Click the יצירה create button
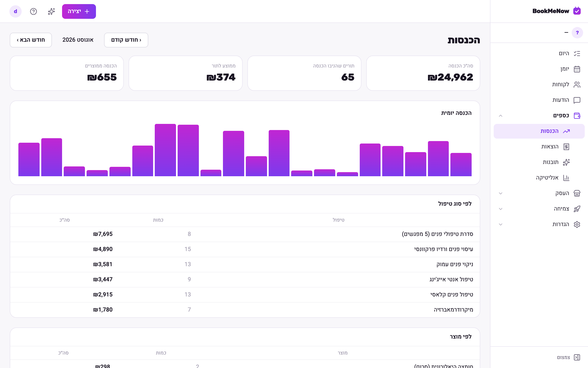The width and height of the screenshot is (588, 368). tap(79, 11)
